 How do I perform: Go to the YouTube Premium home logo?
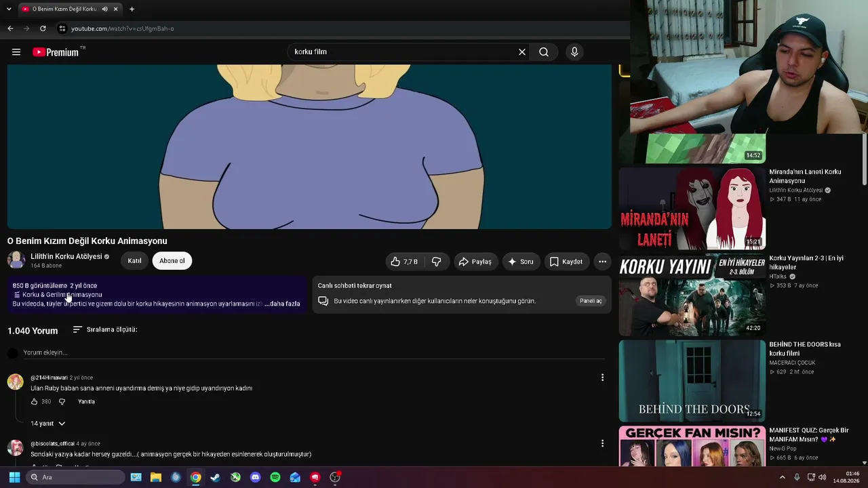pos(56,52)
